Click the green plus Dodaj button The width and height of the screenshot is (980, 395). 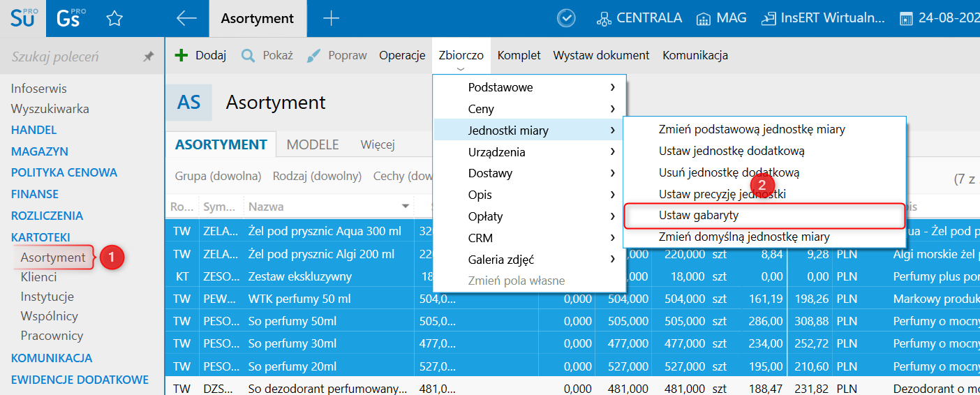tap(202, 55)
